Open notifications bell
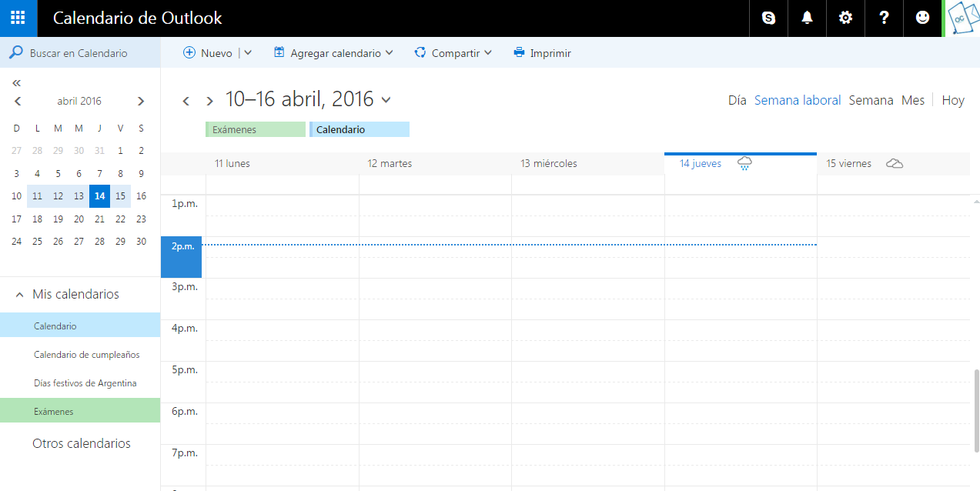This screenshot has height=491, width=980. coord(807,18)
